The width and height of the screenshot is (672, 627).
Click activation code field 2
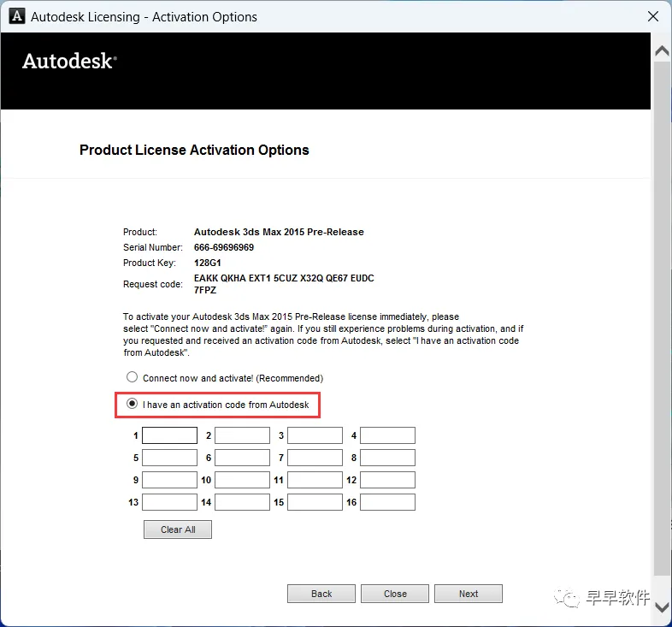(x=242, y=435)
